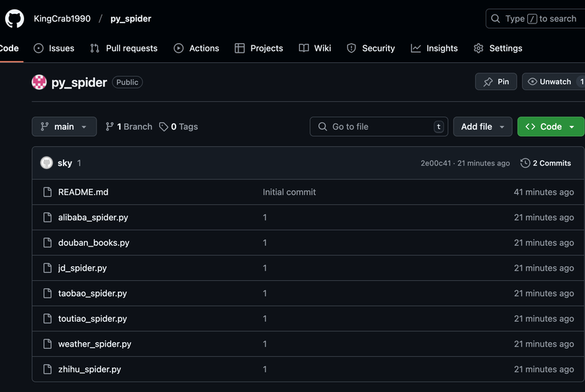Click sky's avatar in commit bar
The height and width of the screenshot is (392, 585).
pyautogui.click(x=47, y=163)
